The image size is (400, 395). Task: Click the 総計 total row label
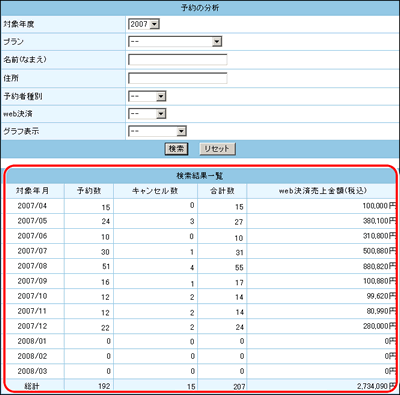32,386
